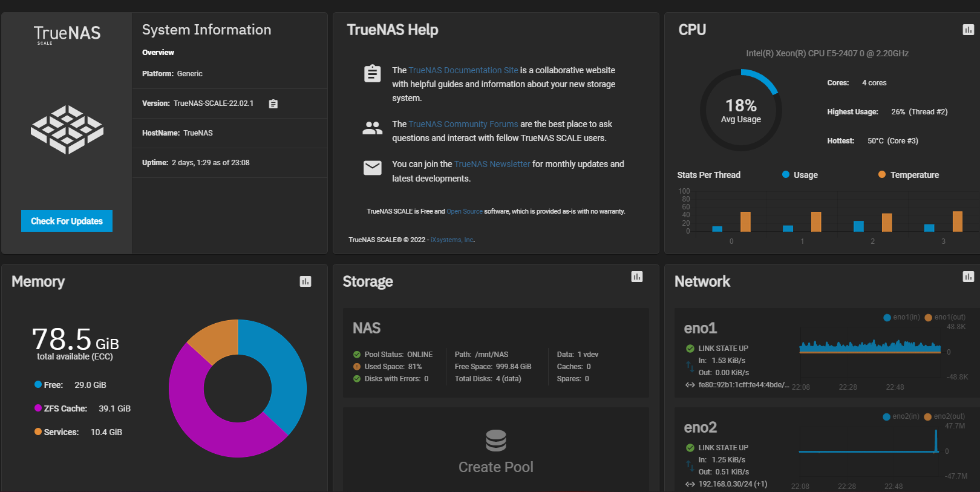The height and width of the screenshot is (492, 980).
Task: Click the eno1 interface name
Action: click(x=701, y=328)
